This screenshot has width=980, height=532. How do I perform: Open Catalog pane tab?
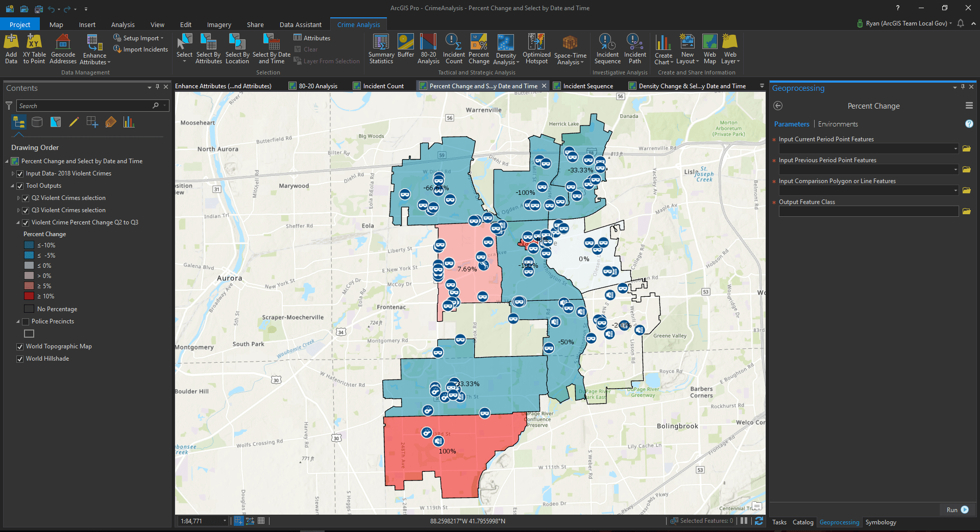click(803, 522)
